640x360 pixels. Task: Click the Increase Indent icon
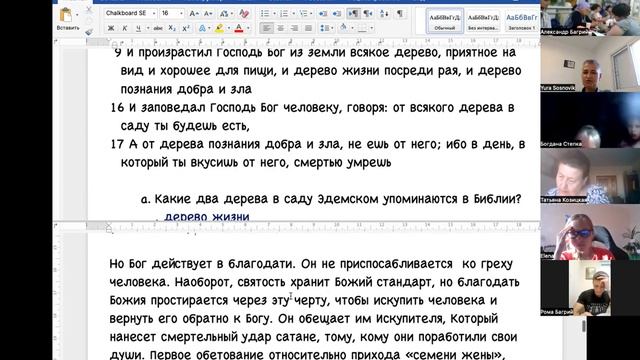pos(337,13)
